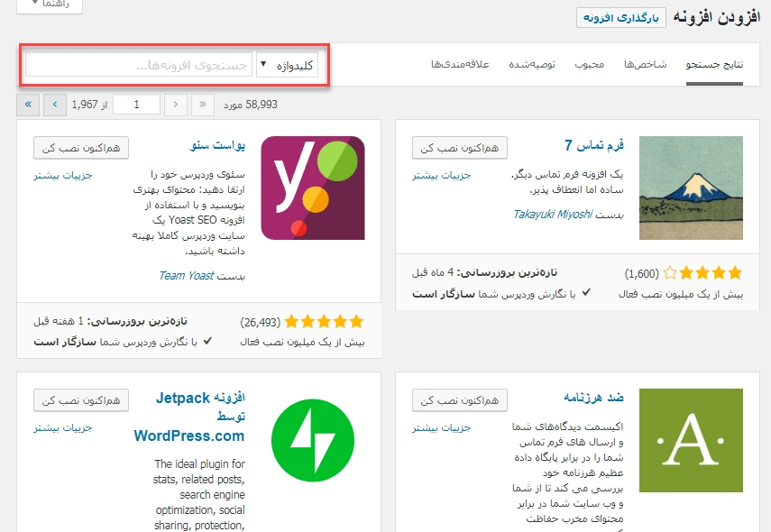
Task: Switch to the شاخص‌ها tab
Action: coord(645,64)
